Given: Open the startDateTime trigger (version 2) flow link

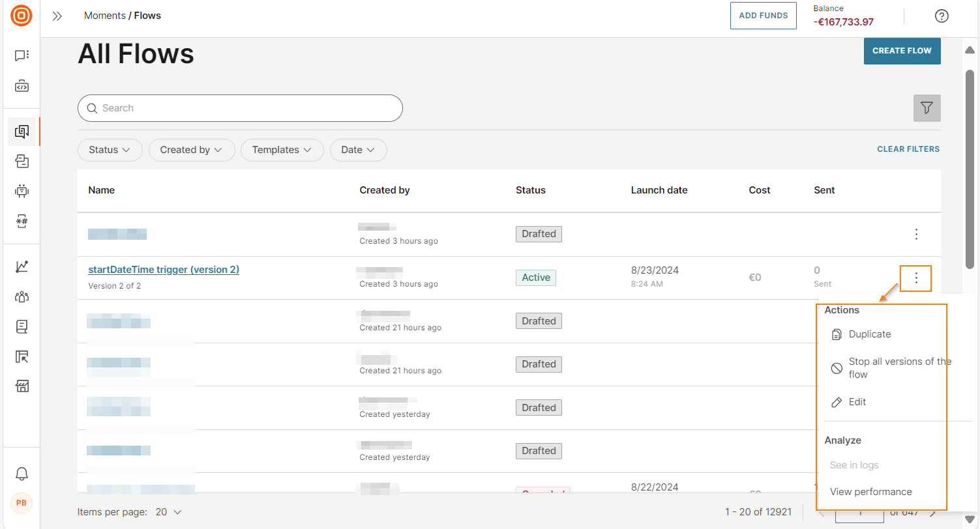Looking at the screenshot, I should tap(164, 270).
